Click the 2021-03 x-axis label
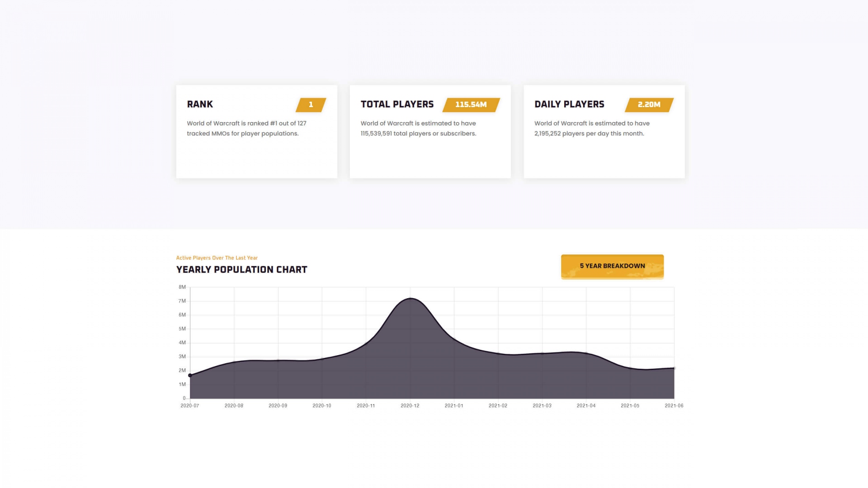This screenshot has width=868, height=488. click(542, 406)
